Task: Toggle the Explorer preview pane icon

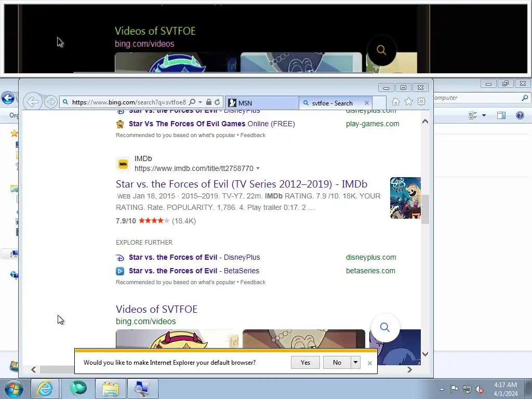Action: (501, 115)
